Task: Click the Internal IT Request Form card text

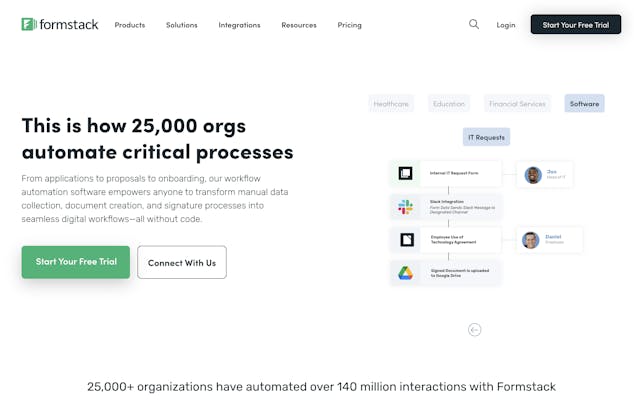Action: coord(454,173)
